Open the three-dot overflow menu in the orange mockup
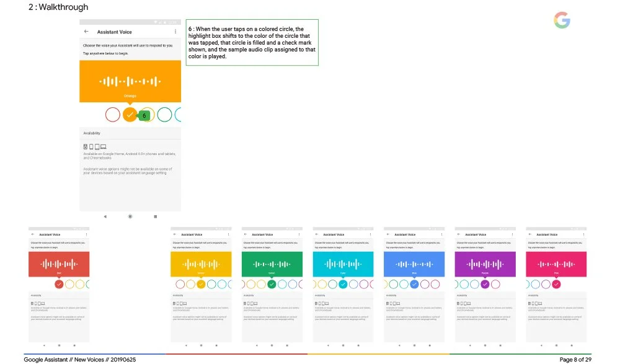620x364 pixels. click(175, 32)
